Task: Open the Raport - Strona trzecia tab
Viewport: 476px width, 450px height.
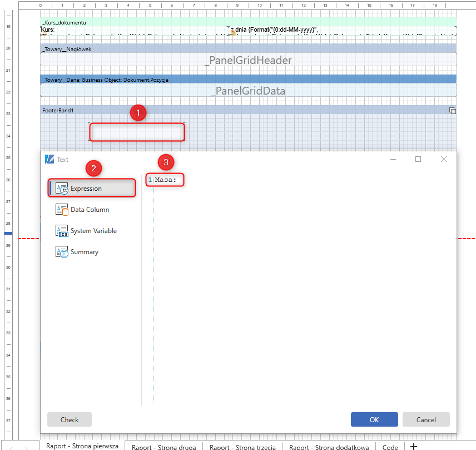Action: click(x=242, y=447)
